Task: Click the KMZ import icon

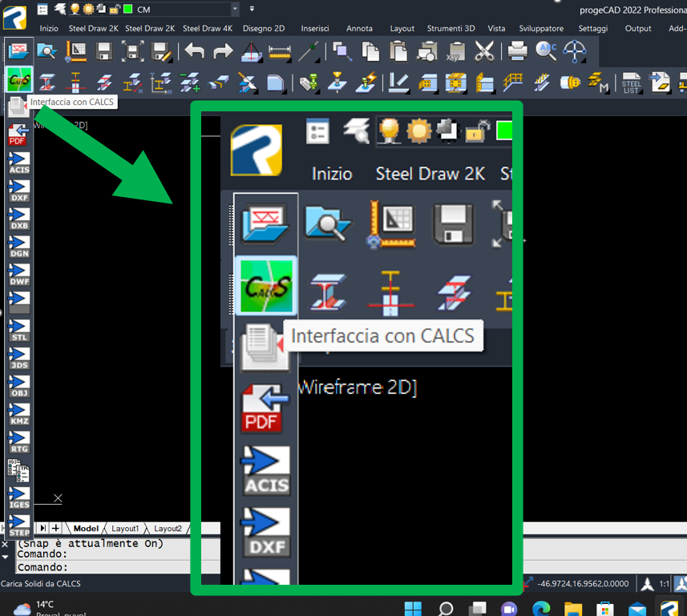Action: point(19,414)
